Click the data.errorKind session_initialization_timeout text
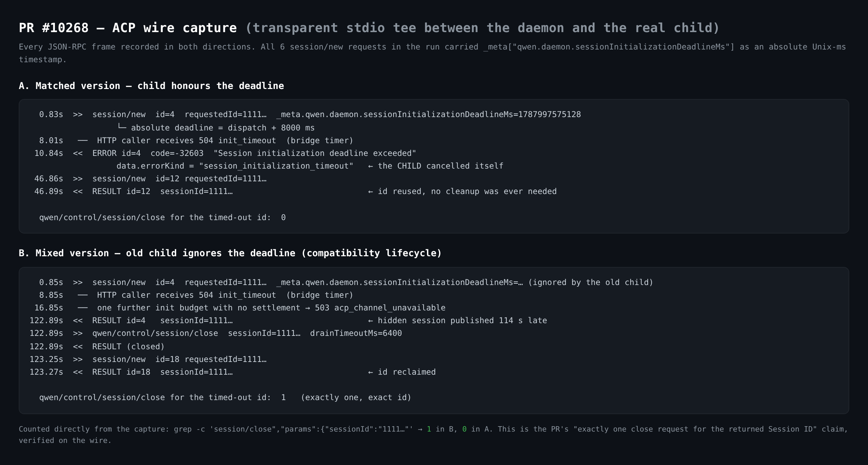 point(235,166)
